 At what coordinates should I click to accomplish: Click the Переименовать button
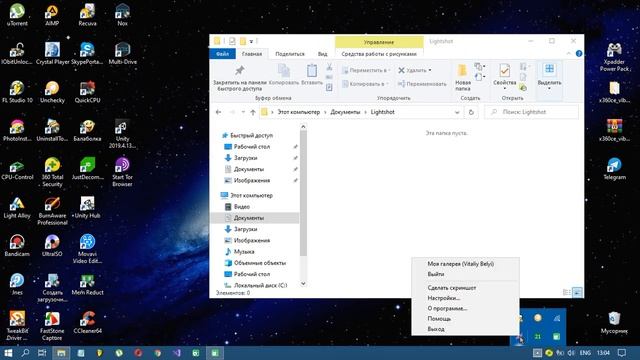click(x=422, y=84)
